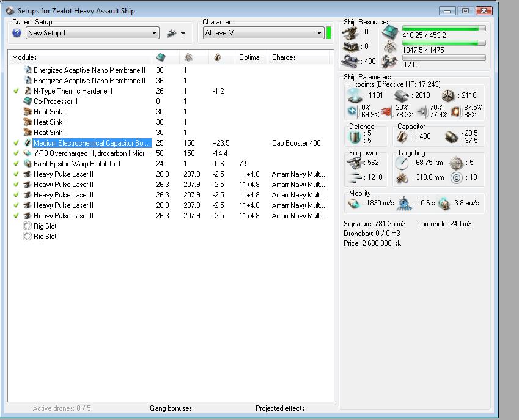Expand the ship icon dropdown arrow
The image size is (519, 420).
183,34
